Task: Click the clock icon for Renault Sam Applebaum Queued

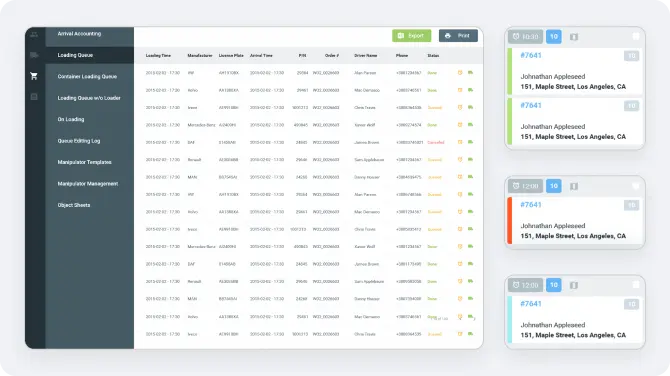Action: click(460, 159)
